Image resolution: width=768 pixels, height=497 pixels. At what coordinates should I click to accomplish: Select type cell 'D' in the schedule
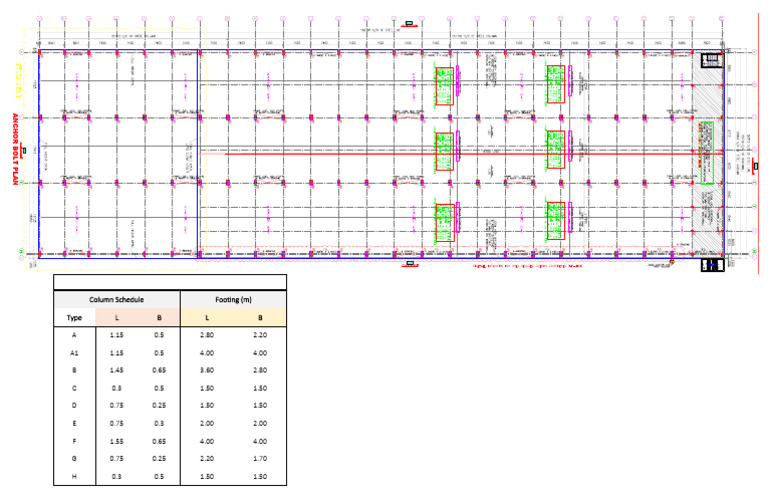pos(74,406)
